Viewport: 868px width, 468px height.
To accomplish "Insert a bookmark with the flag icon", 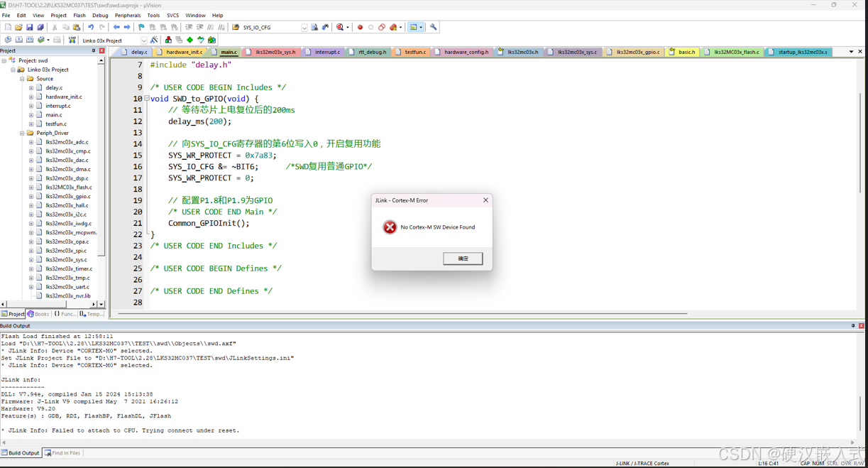I will (141, 28).
